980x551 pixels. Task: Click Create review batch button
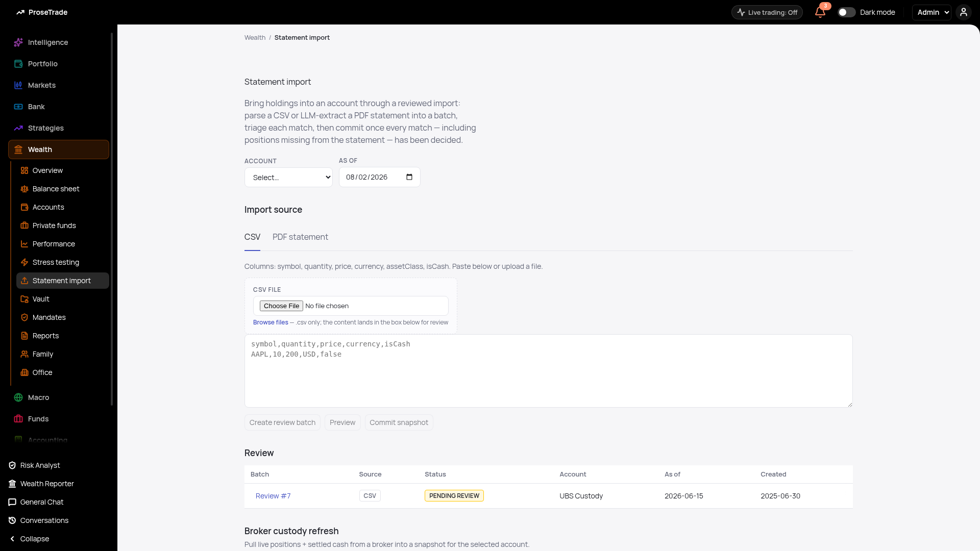[x=282, y=422]
